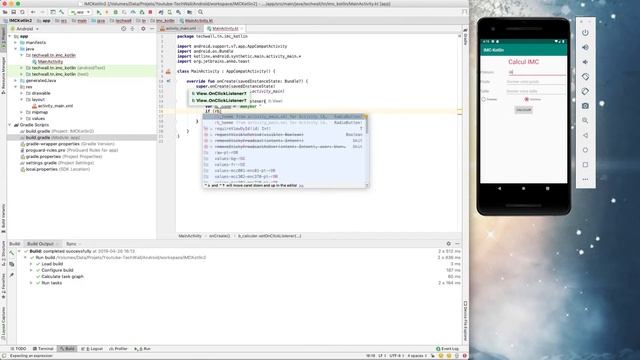Viewport: 640px width, 360px height.
Task: Click scroll-from-source target icon in Project panel
Action: point(124,29)
